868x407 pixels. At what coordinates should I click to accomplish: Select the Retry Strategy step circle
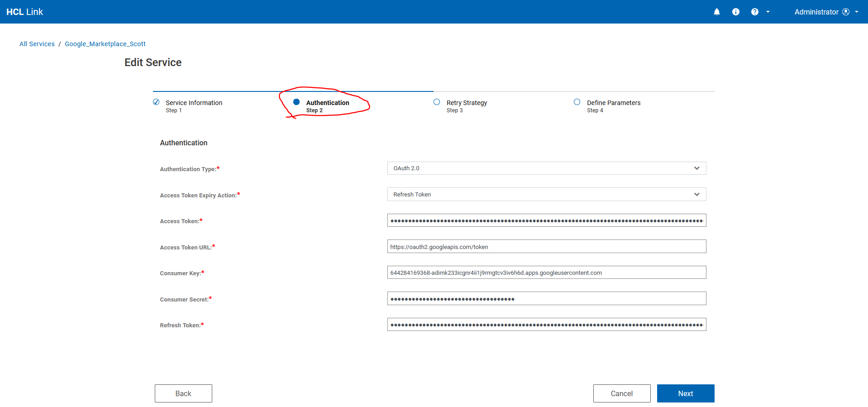(437, 102)
